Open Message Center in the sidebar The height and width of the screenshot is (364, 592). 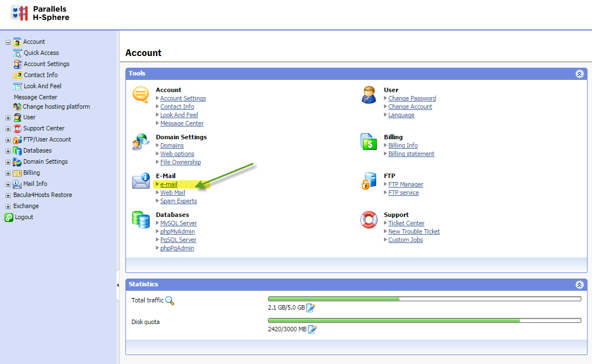tap(36, 97)
